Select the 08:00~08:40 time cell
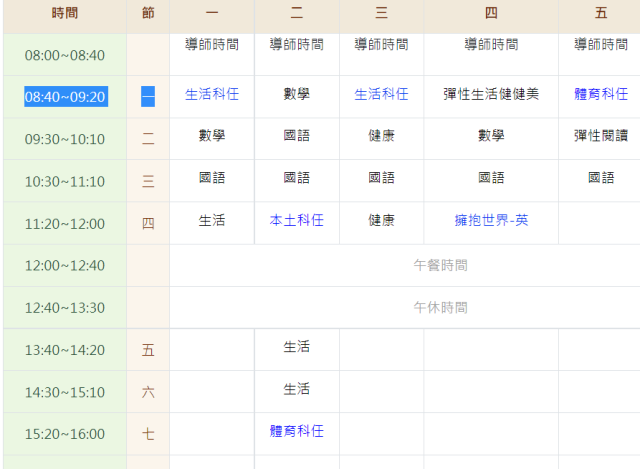This screenshot has height=469, width=640. (65, 55)
